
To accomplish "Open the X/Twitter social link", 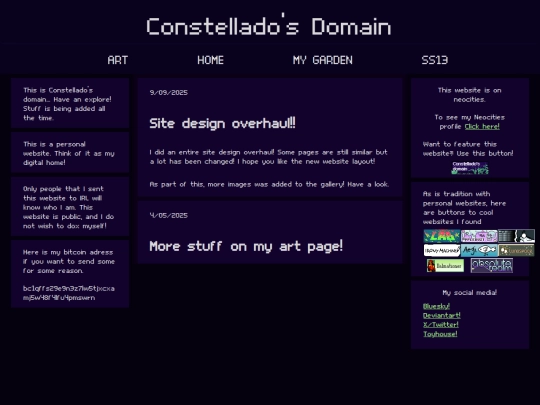I will (441, 324).
